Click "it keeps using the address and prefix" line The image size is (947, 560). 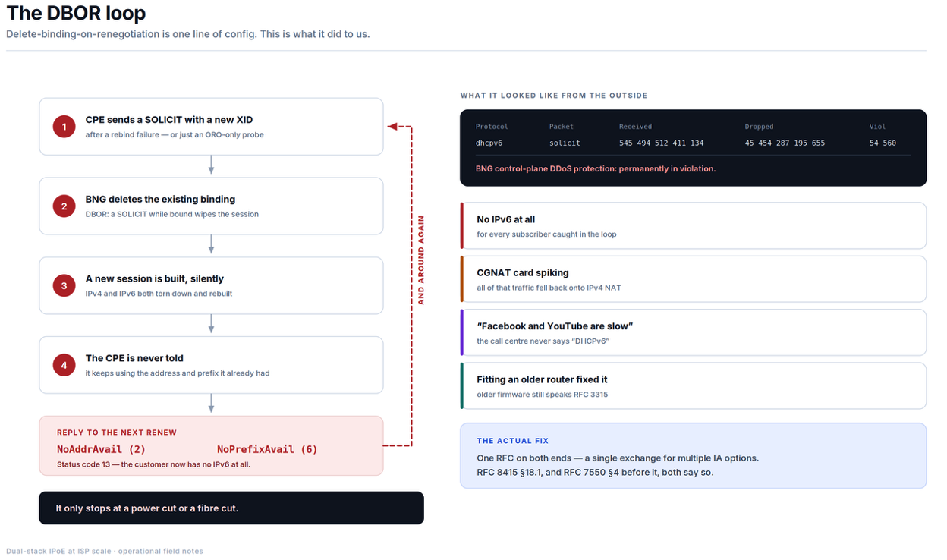pyautogui.click(x=178, y=373)
